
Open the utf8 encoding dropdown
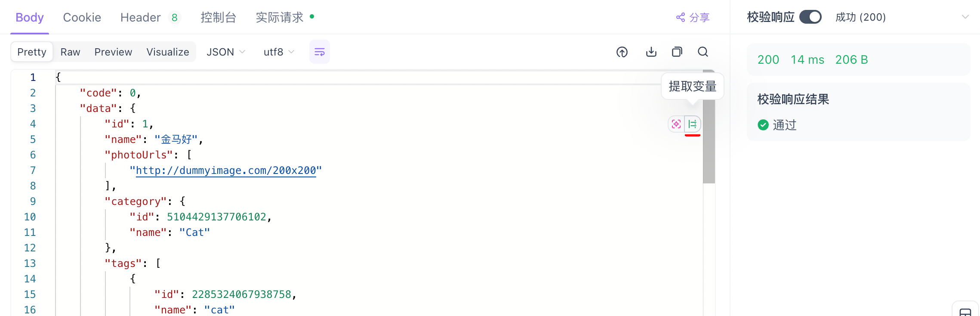(279, 52)
